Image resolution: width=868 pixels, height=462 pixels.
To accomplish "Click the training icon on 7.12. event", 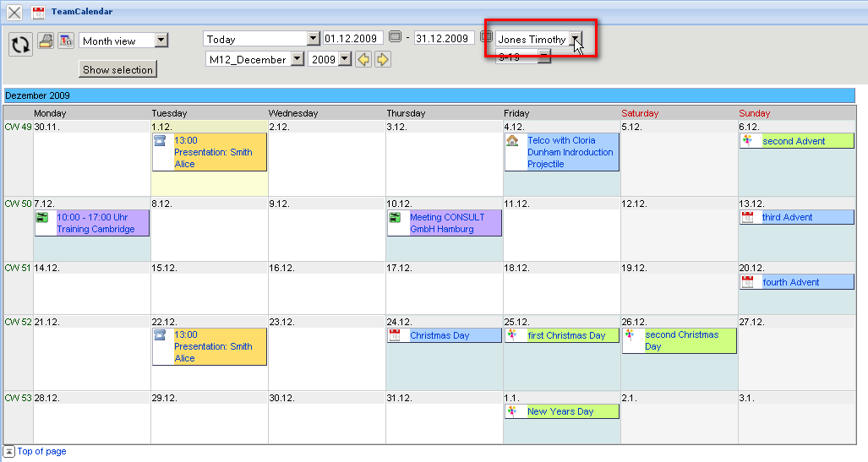I will (42, 218).
